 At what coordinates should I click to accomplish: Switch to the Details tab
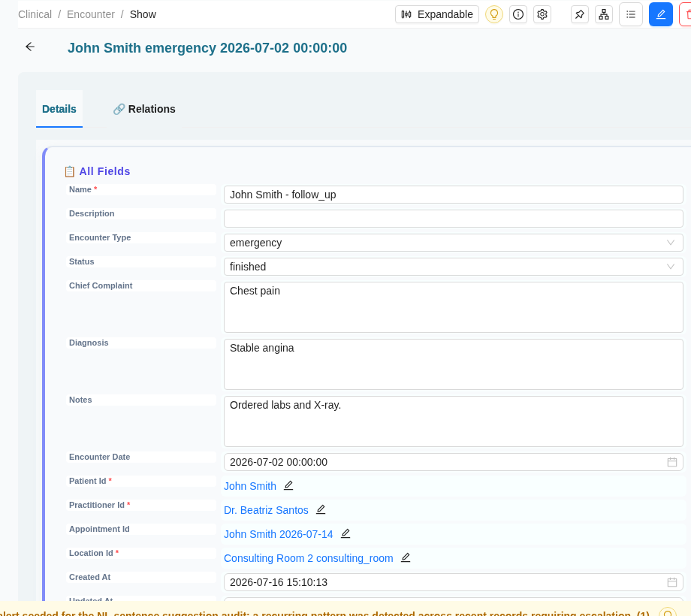point(59,109)
